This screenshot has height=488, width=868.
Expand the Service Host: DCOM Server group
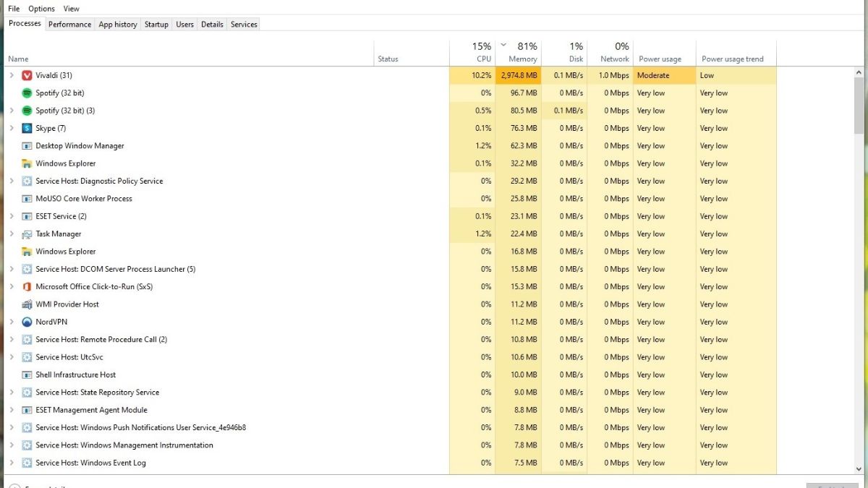pyautogui.click(x=12, y=269)
